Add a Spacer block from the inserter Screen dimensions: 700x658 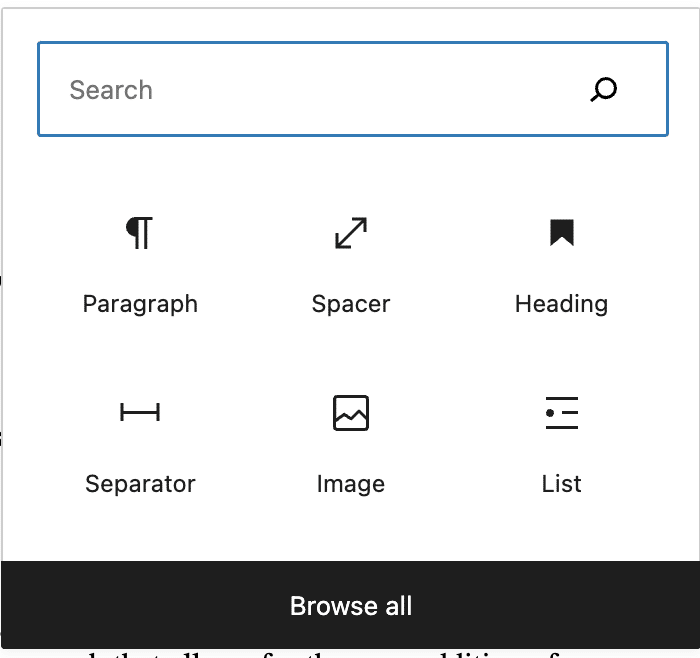(x=351, y=265)
